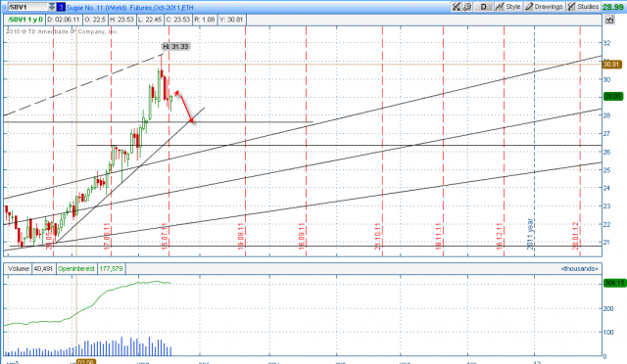This screenshot has height=364, width=627.
Task: Click the OpenInterest study label
Action: [x=76, y=268]
